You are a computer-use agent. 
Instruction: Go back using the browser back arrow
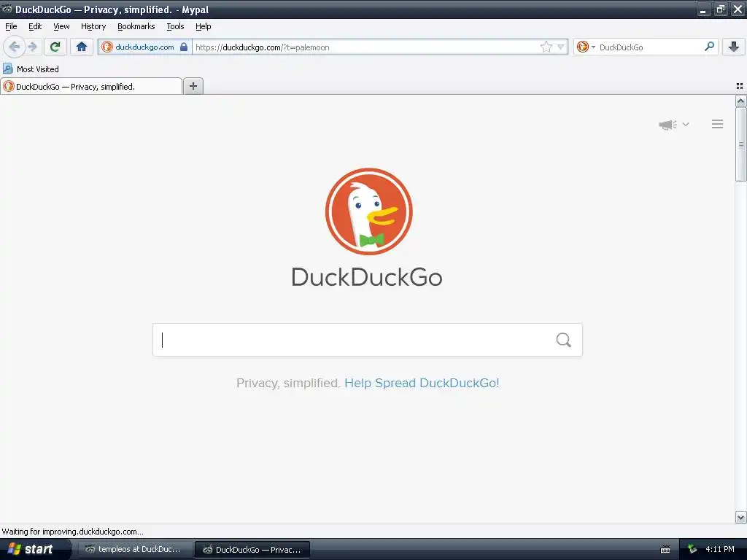15,47
